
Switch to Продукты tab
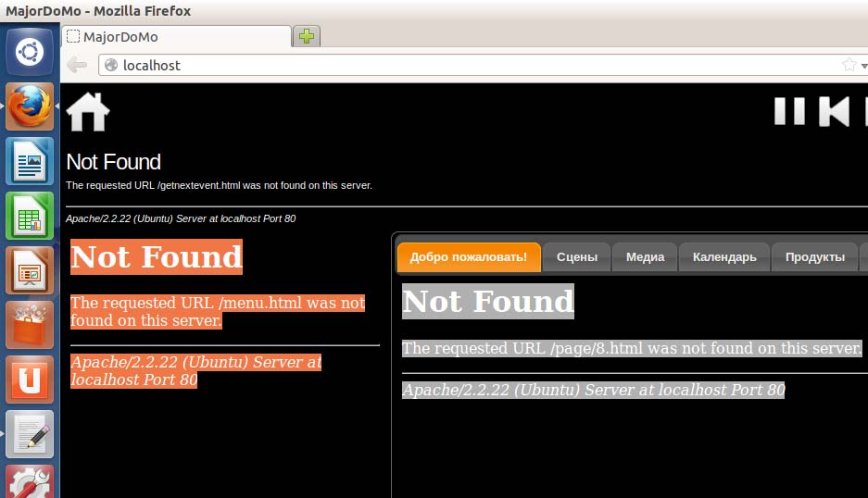815,257
